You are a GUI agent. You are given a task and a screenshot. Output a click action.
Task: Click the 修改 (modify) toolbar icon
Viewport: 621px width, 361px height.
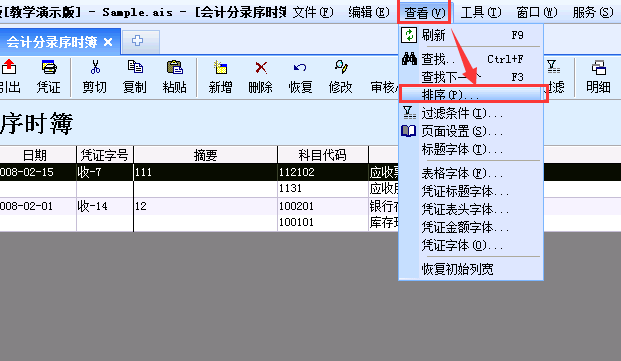coord(341,68)
